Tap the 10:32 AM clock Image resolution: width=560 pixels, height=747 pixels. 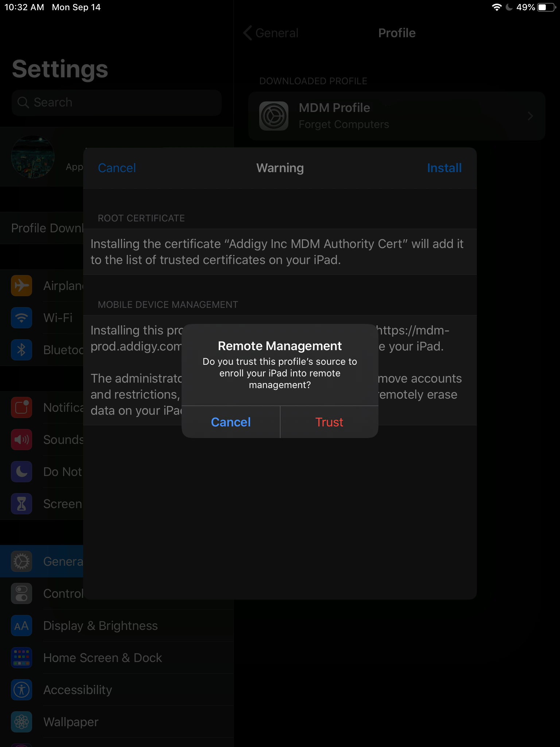[x=24, y=7]
